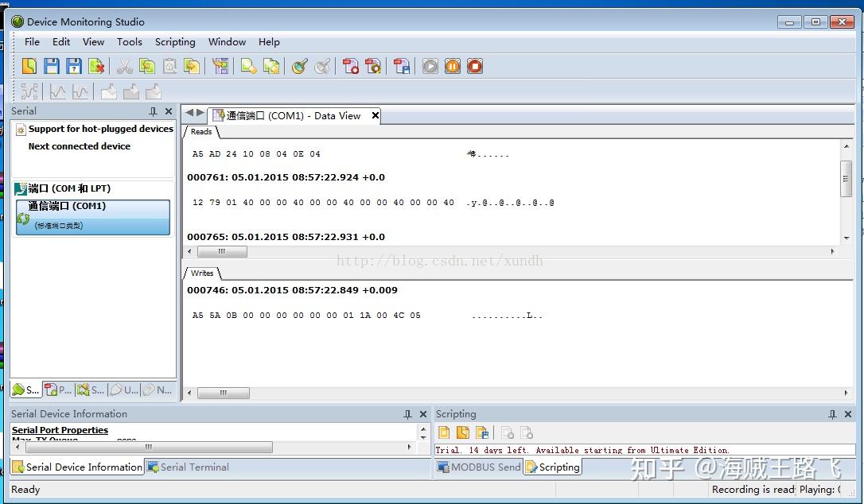Click the export document arrow icon

(x=192, y=66)
